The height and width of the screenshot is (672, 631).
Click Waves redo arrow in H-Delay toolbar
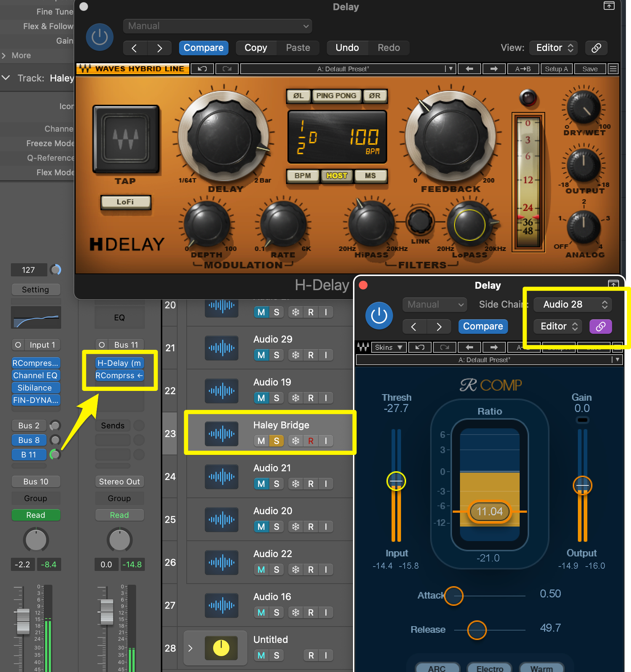click(227, 69)
